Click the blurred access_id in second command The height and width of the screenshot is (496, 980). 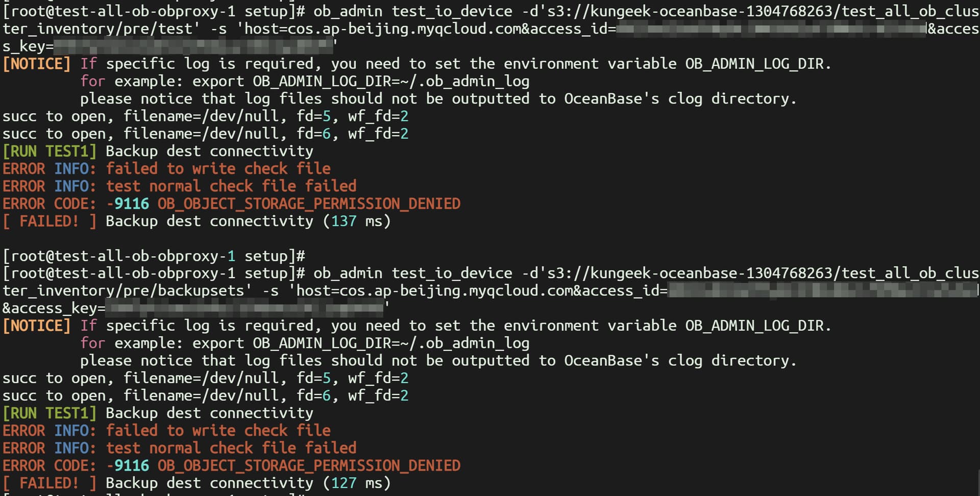coord(823,291)
